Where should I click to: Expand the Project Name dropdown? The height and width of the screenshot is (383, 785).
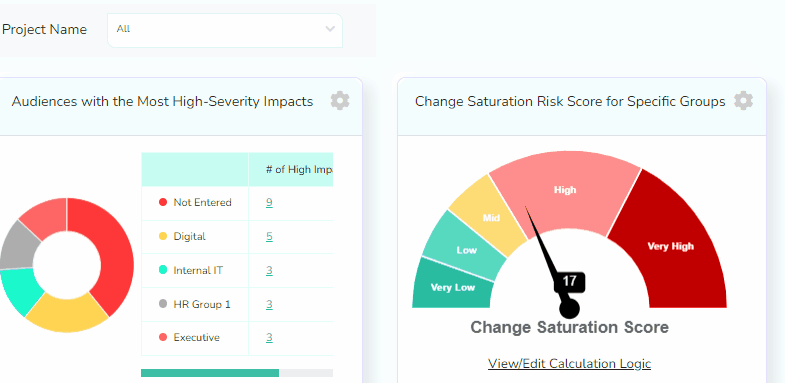click(x=225, y=31)
